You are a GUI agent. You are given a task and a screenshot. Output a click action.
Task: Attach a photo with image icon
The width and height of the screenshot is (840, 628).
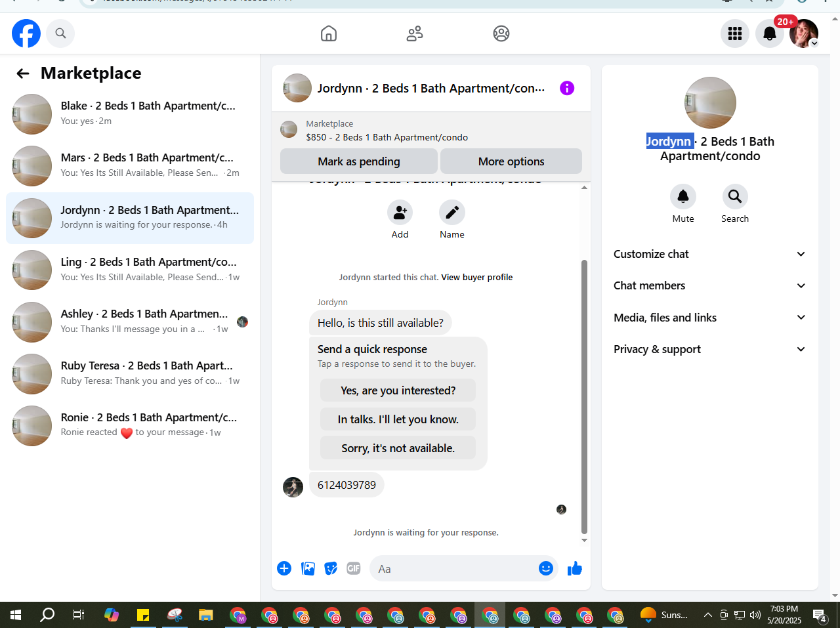click(308, 568)
